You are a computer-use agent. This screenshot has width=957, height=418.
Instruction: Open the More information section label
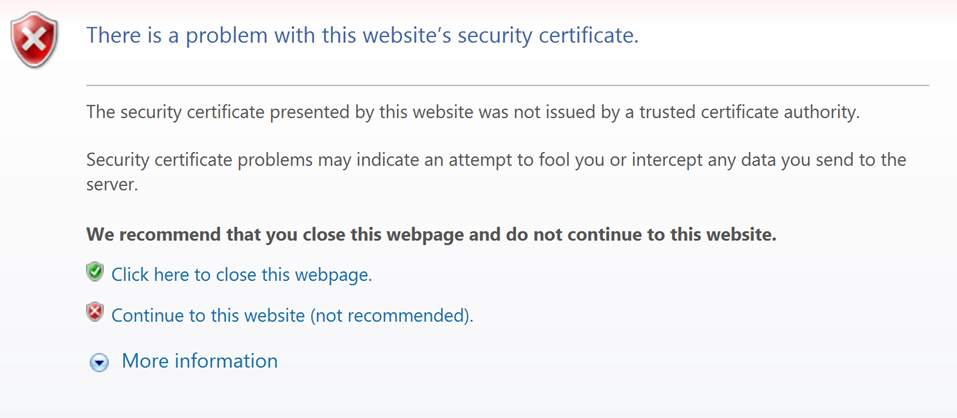[200, 361]
